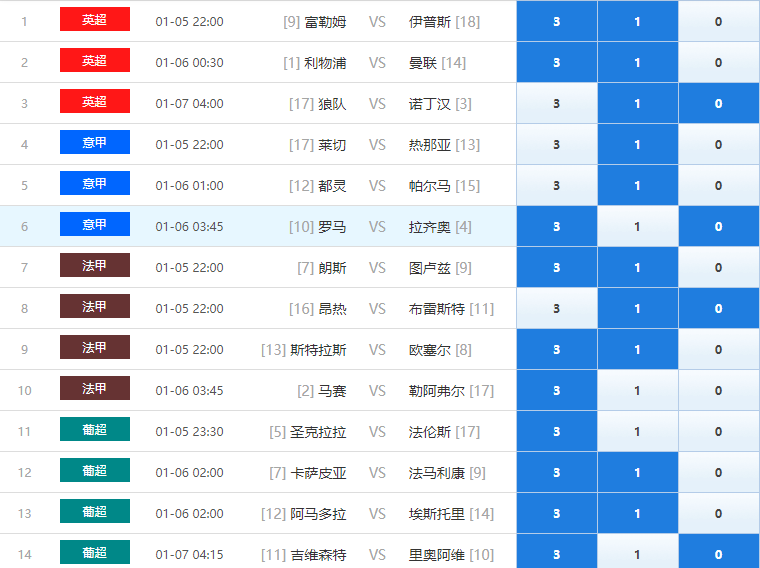The width and height of the screenshot is (760, 568).
Task: Open team 拉齐奥
Action: pos(429,227)
